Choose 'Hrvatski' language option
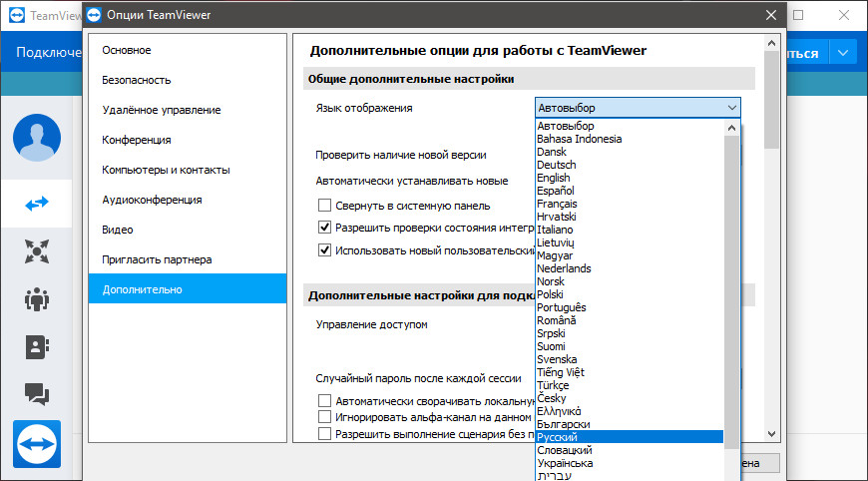 click(x=630, y=217)
